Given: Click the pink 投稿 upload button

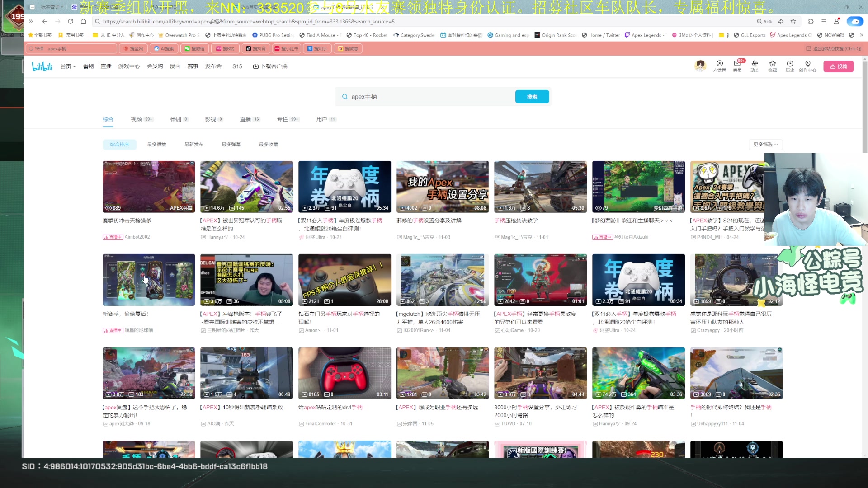Looking at the screenshot, I should click(838, 66).
